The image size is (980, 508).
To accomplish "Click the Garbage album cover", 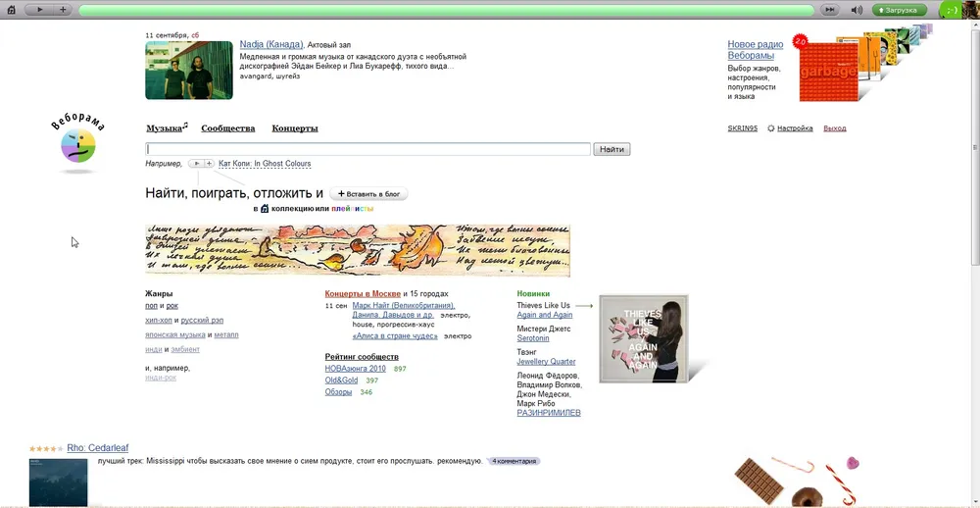I will click(x=829, y=72).
